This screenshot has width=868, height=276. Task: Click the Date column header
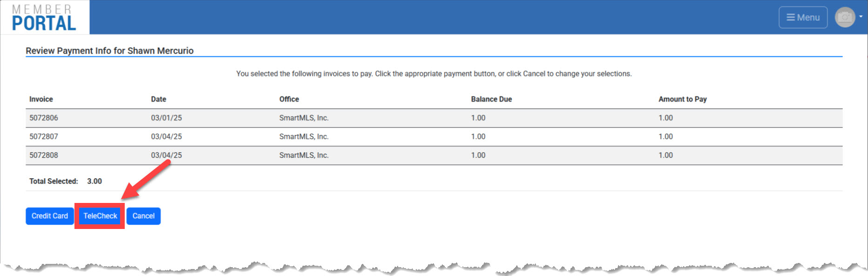point(158,99)
